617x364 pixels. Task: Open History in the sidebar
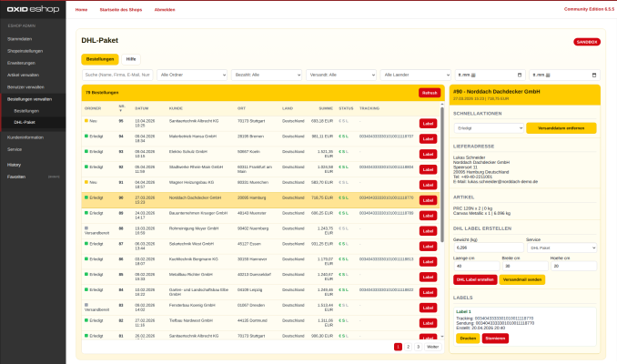click(15, 165)
